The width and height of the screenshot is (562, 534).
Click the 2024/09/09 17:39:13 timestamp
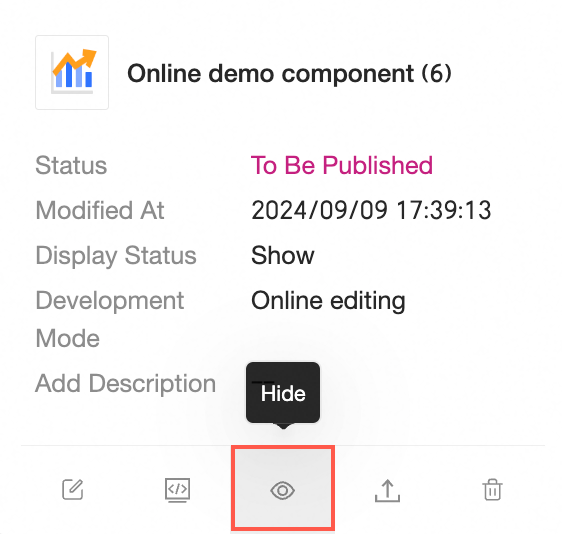point(371,210)
